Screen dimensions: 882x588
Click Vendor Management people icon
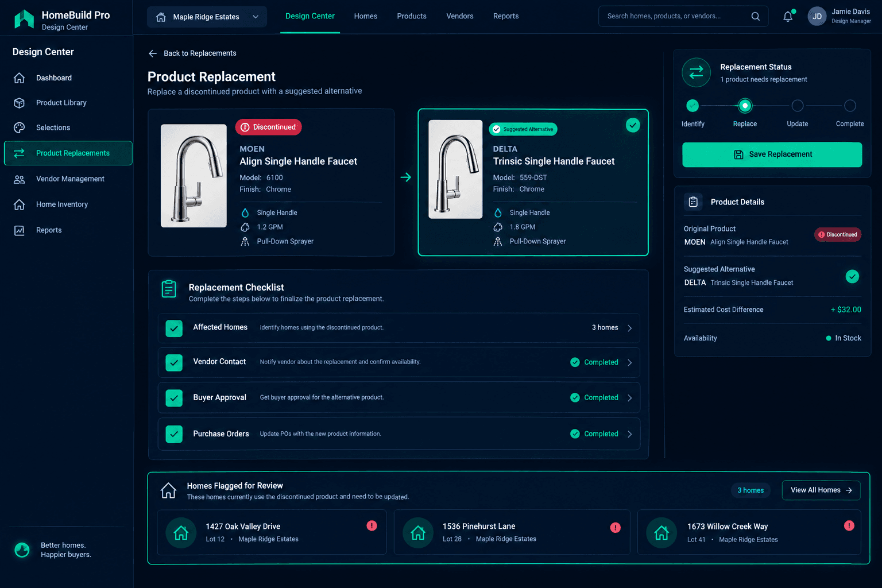(x=19, y=179)
